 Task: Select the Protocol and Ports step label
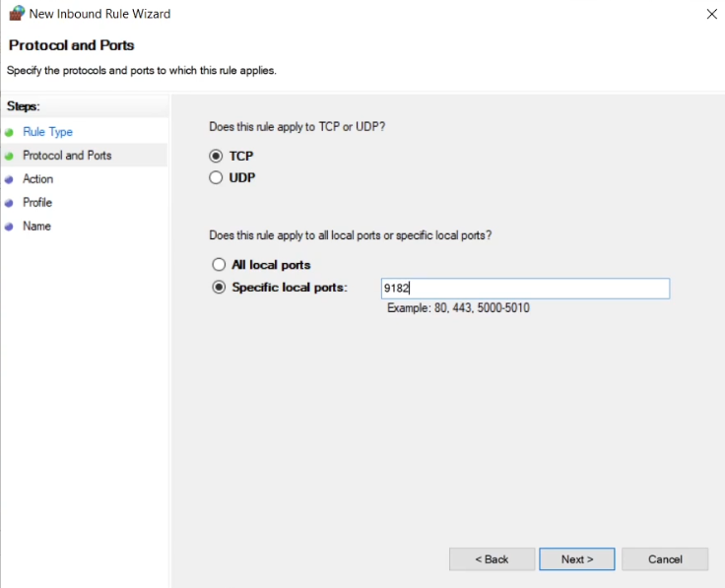[67, 156]
